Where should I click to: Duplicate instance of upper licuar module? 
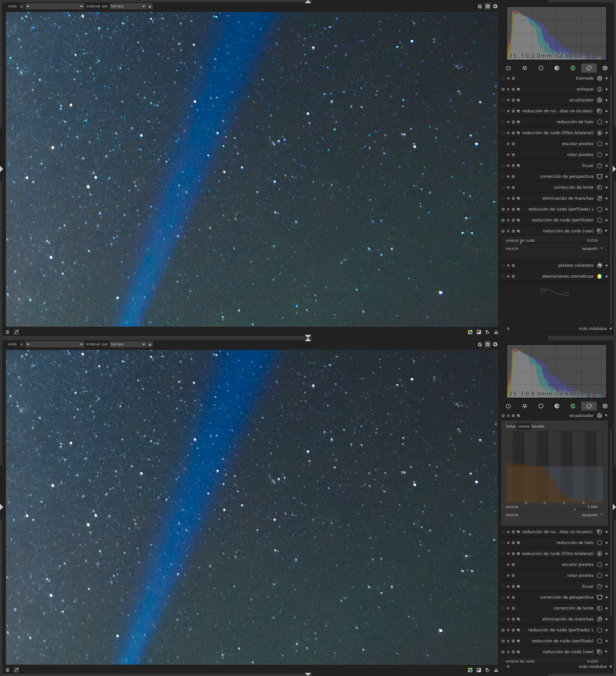click(x=518, y=166)
